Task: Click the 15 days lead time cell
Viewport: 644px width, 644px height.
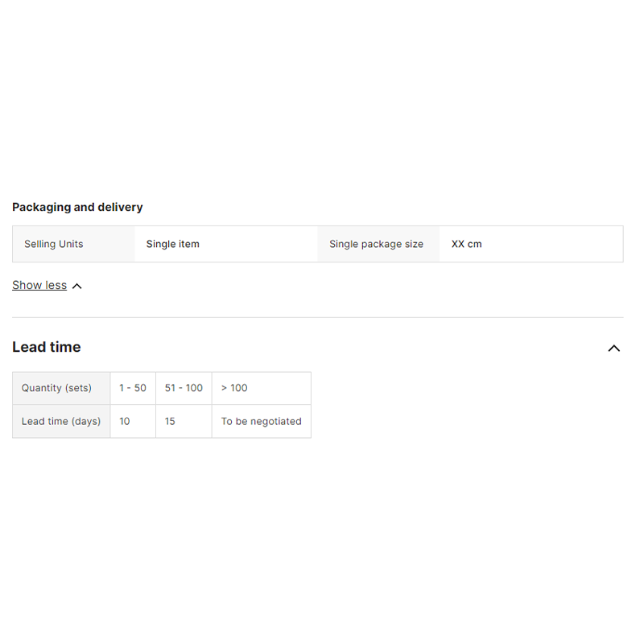Action: [x=184, y=421]
